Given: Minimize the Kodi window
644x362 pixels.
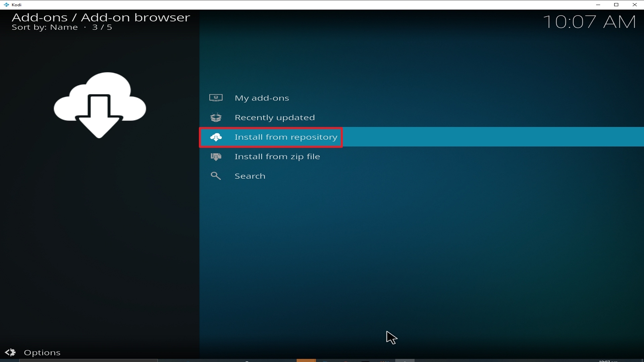Looking at the screenshot, I should coord(598,5).
